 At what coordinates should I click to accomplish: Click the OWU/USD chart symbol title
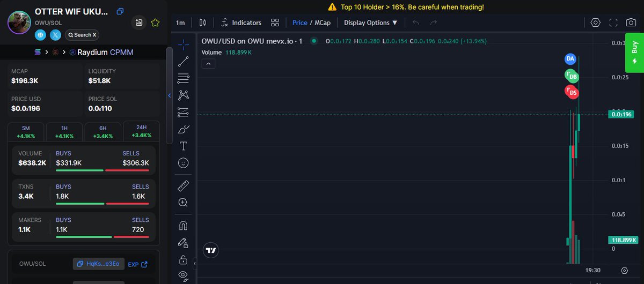pyautogui.click(x=252, y=41)
